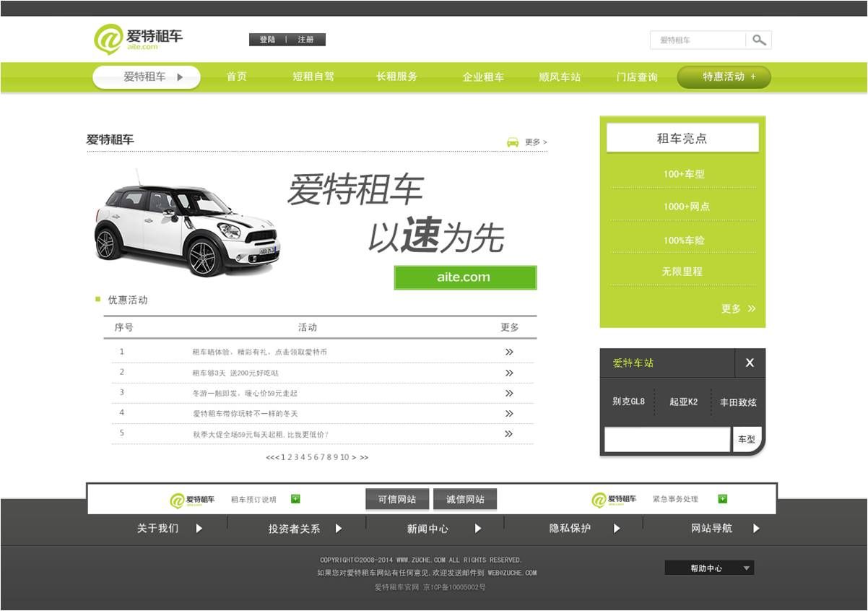Click the green aite.com banner button
This screenshot has height=611, width=868.
[464, 277]
